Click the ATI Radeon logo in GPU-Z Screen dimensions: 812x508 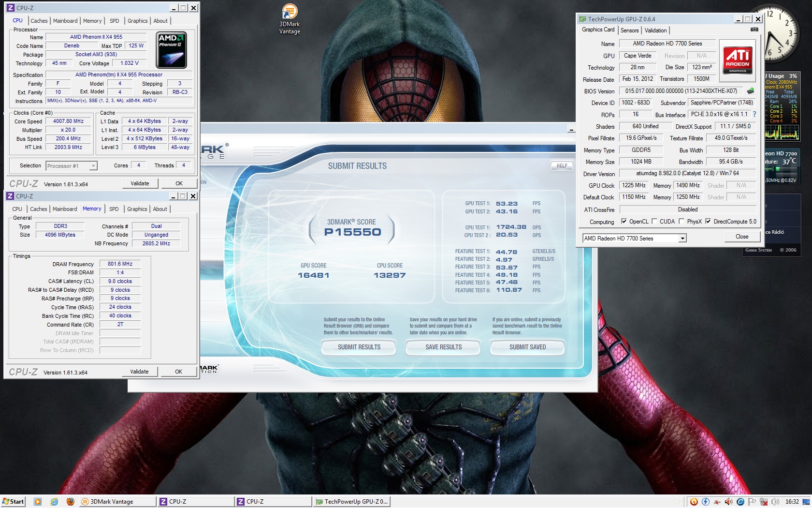tap(738, 60)
